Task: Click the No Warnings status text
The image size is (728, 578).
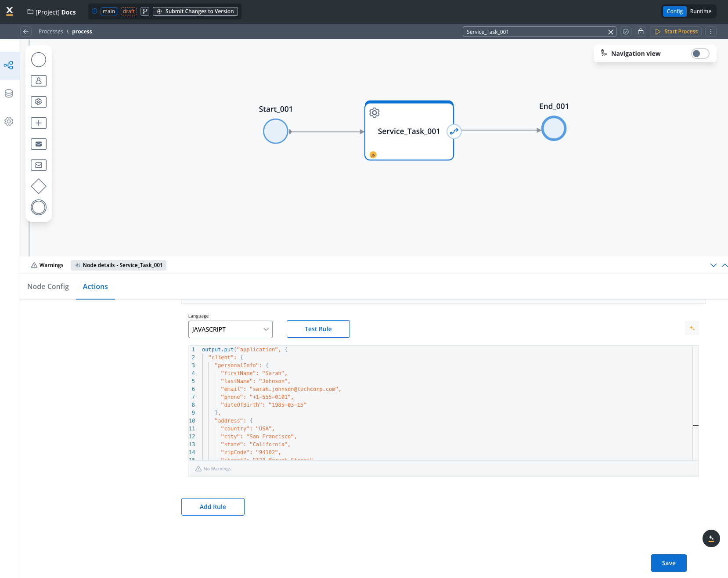Action: (x=217, y=469)
